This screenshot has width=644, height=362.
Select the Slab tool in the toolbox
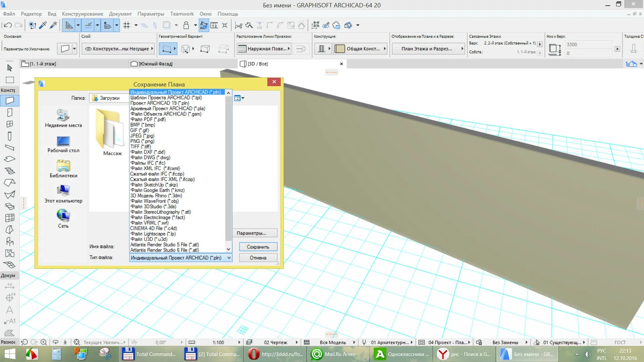point(10,159)
